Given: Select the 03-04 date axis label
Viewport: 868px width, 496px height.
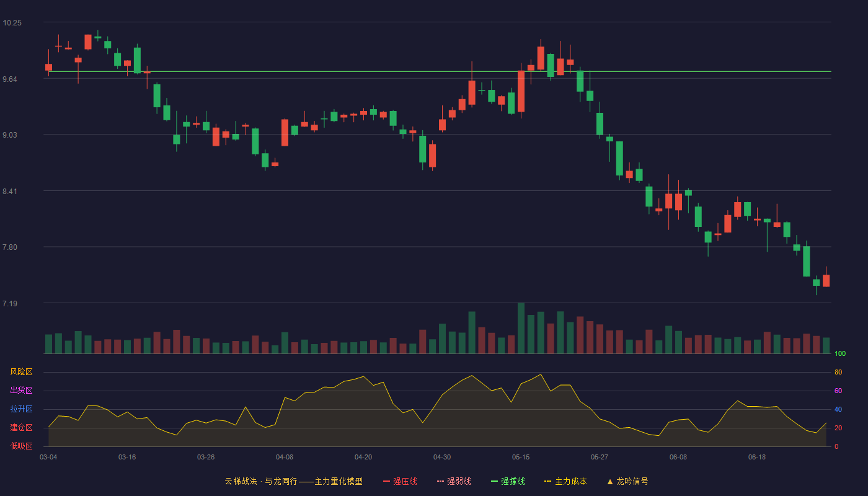Looking at the screenshot, I should coord(48,457).
